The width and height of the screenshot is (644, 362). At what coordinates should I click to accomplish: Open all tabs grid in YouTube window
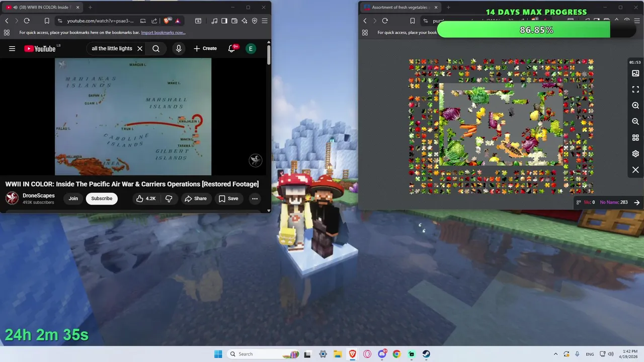(x=7, y=33)
